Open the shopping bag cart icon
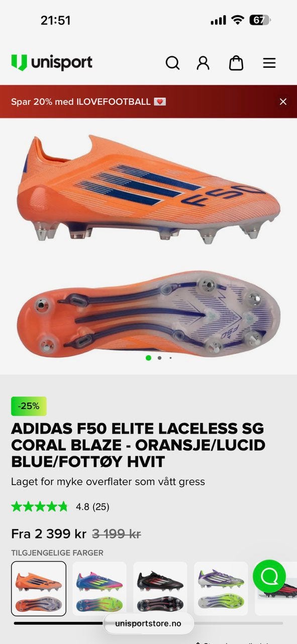This screenshot has height=644, width=297. coord(236,63)
